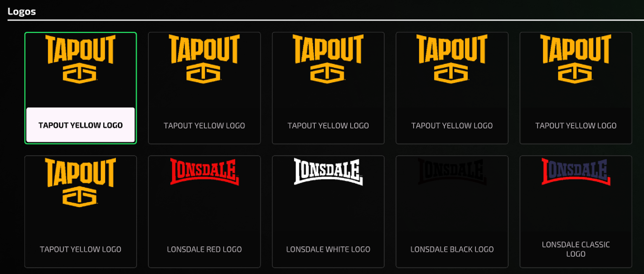
Task: Choose the white Lonsdale logo image
Action: (328, 171)
